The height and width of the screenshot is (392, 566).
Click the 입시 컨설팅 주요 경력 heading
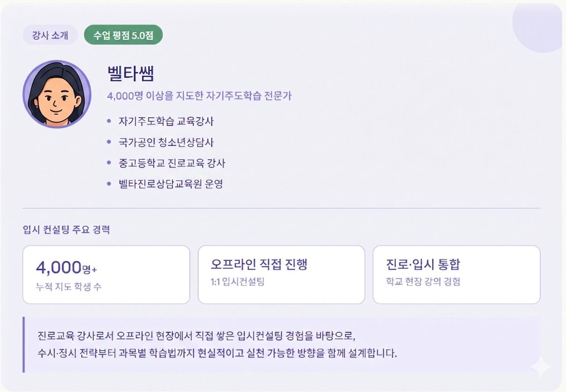(x=66, y=229)
